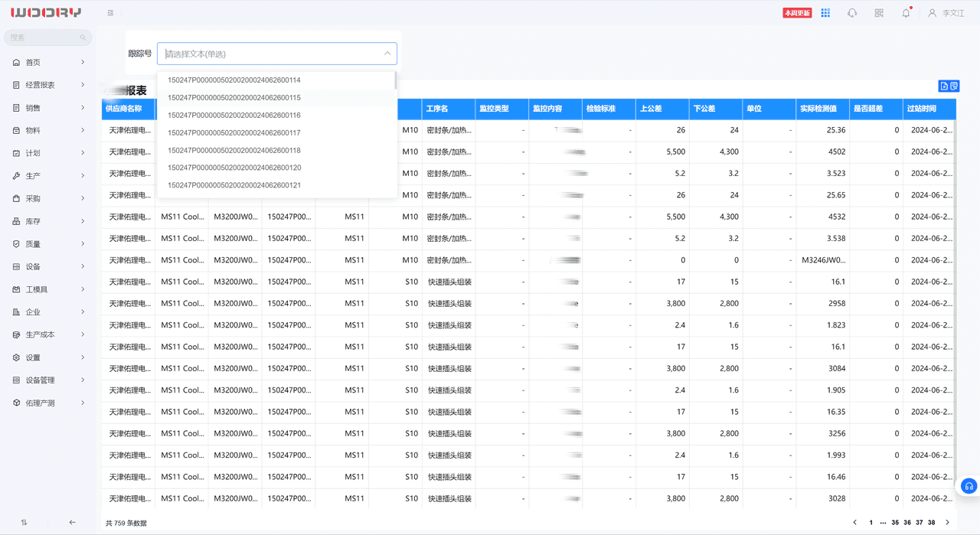Open the QR code icon

[879, 13]
